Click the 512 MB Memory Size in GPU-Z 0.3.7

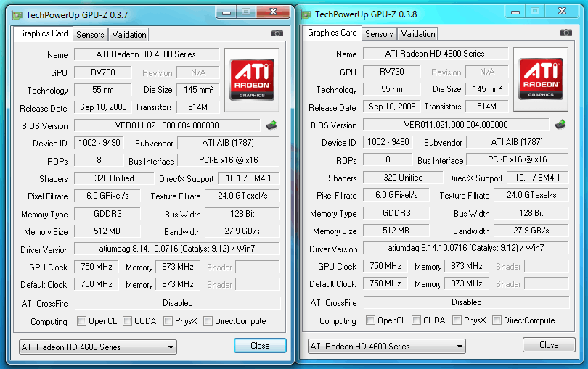[107, 231]
